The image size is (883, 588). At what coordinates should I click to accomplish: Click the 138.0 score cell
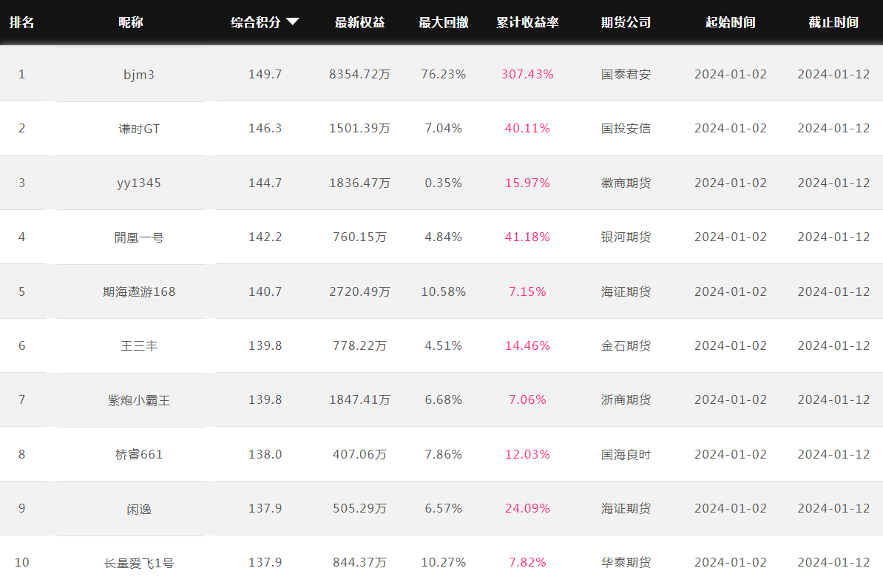(265, 455)
